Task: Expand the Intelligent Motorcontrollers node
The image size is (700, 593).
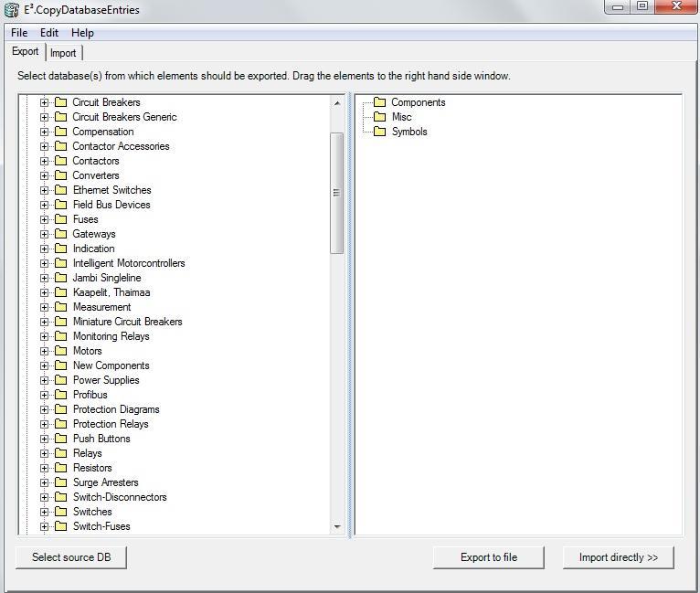Action: (x=44, y=263)
